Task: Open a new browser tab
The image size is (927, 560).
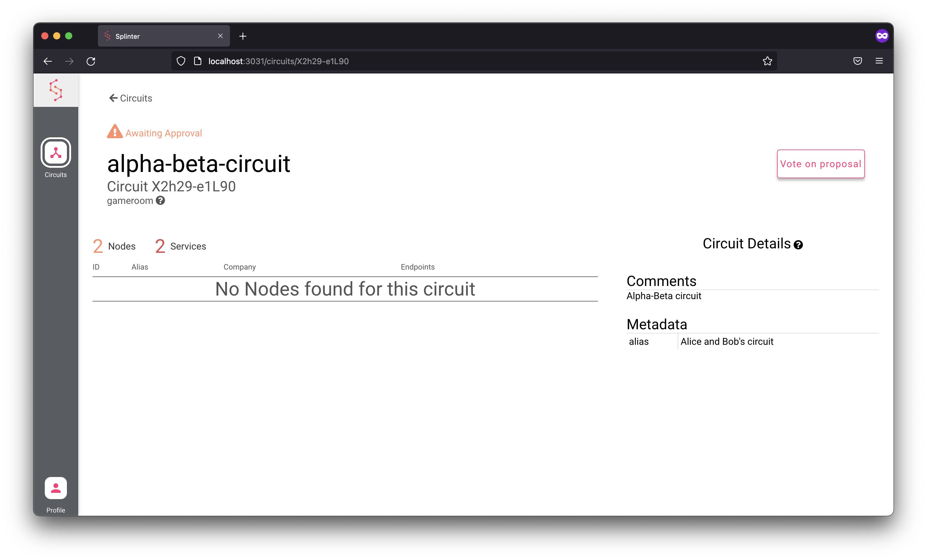Action: [243, 36]
